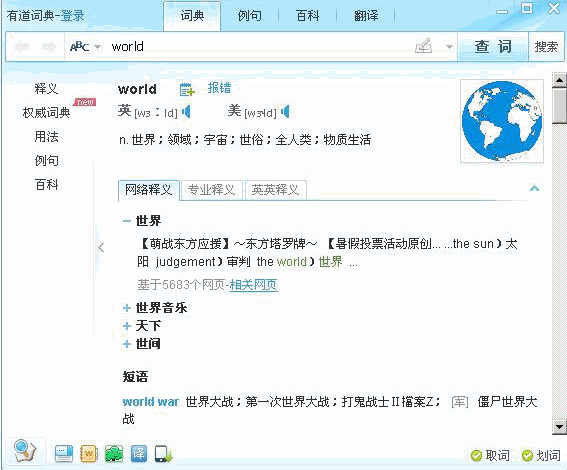Click the globe picture thumbnail
Viewport: 567px width, 470px height.
tap(502, 121)
